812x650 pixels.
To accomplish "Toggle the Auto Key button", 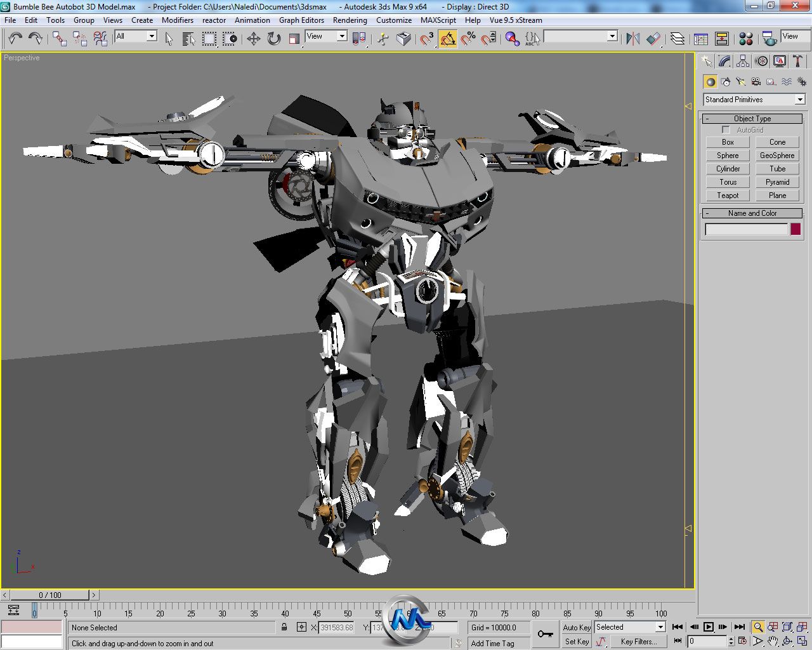I will 577,627.
